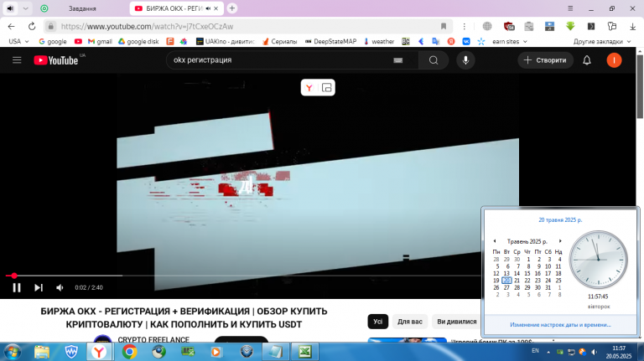The height and width of the screenshot is (361, 644).
Task: Open the gmail bookmark
Action: pyautogui.click(x=100, y=41)
